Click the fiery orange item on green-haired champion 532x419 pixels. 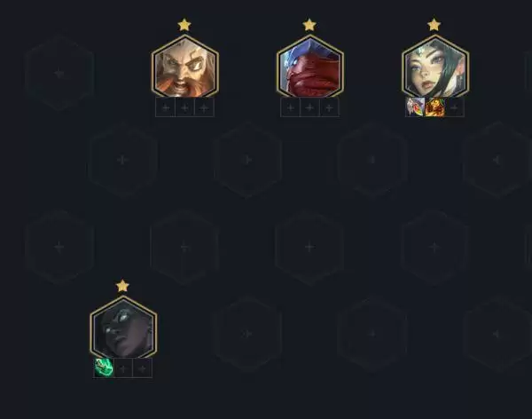435,107
